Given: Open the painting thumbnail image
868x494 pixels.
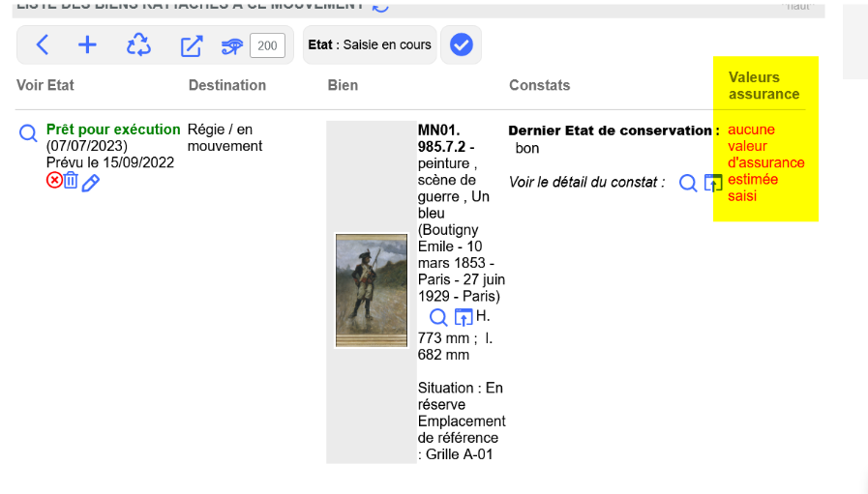Looking at the screenshot, I should [371, 290].
